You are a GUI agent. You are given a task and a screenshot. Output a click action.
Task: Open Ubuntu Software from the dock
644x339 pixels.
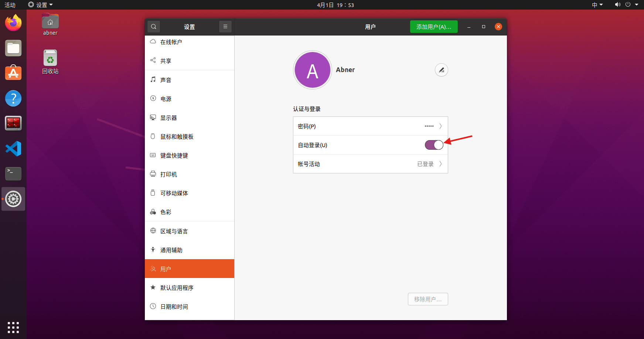[13, 73]
